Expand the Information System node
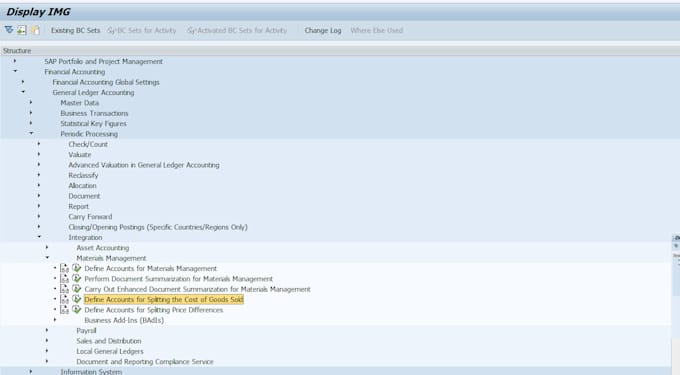 click(x=31, y=371)
